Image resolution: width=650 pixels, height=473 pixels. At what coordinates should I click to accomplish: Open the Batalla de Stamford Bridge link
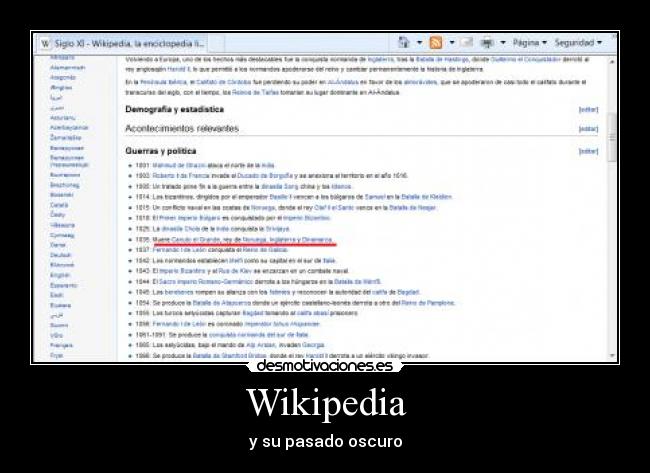tap(229, 356)
